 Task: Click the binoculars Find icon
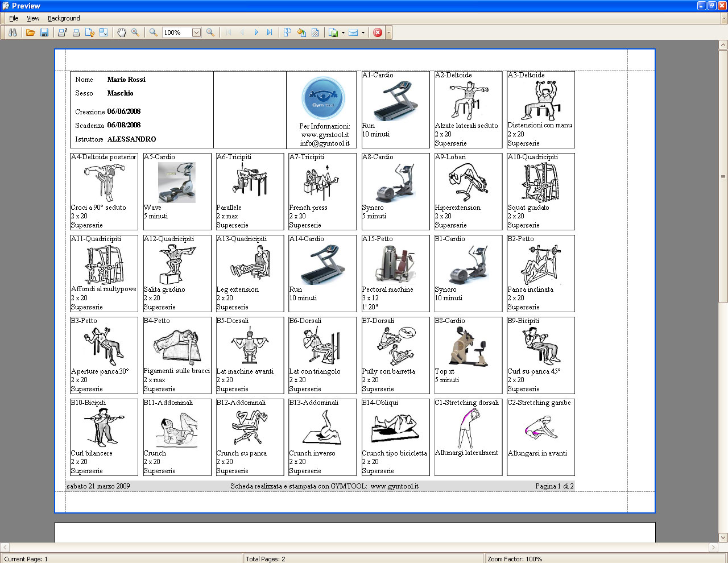(x=12, y=32)
